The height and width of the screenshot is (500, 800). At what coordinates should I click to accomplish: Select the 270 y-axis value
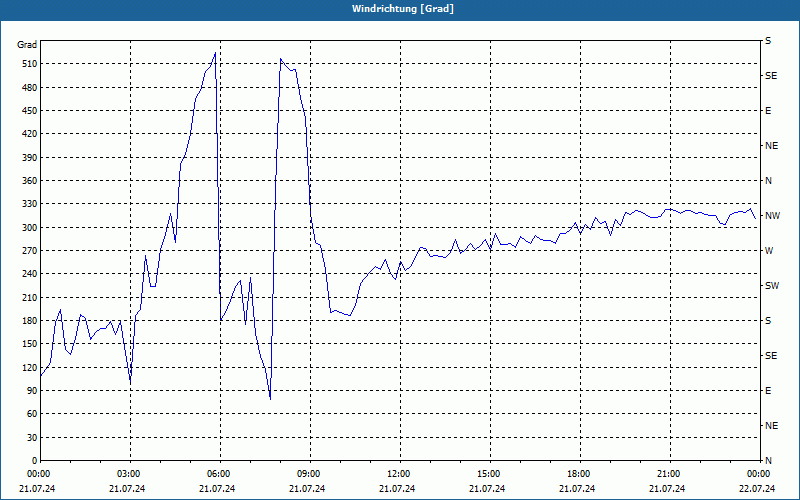tap(31, 251)
